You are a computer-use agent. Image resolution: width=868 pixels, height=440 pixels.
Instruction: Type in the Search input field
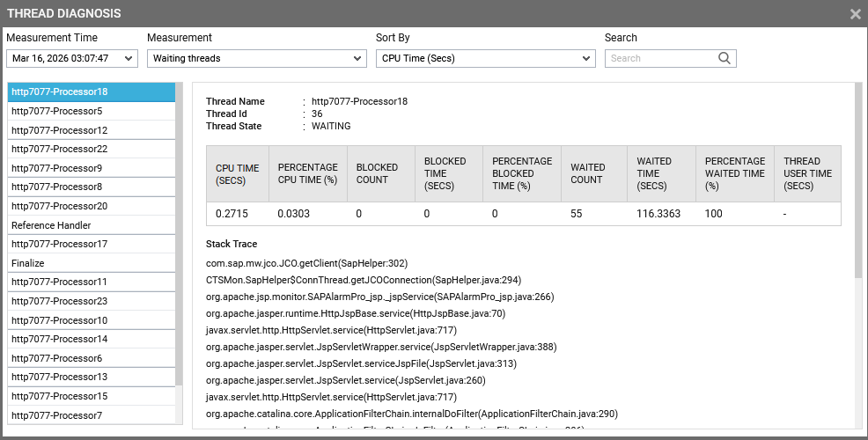(662, 58)
